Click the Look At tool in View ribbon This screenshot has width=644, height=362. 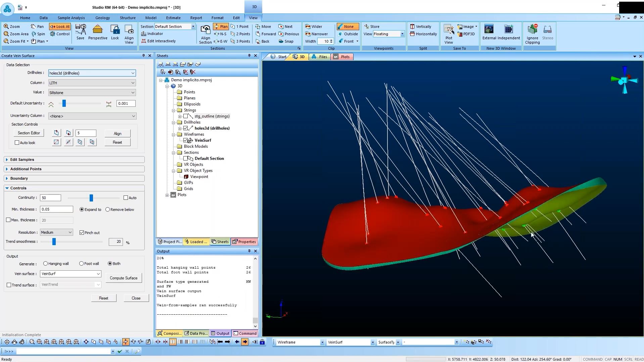(60, 27)
